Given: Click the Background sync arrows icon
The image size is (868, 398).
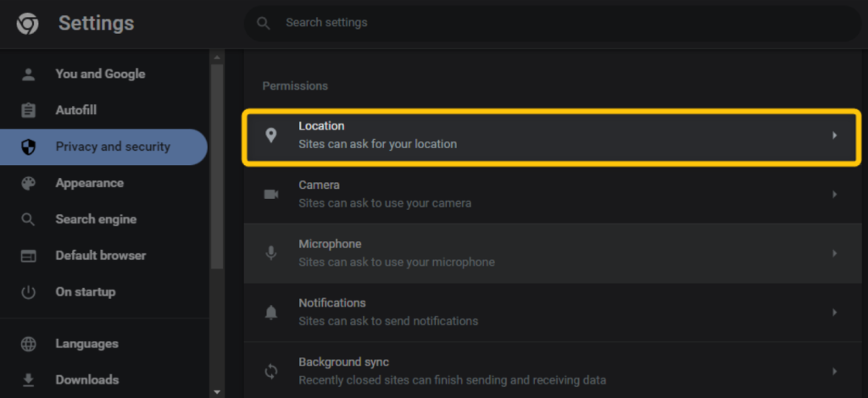Looking at the screenshot, I should tap(270, 372).
